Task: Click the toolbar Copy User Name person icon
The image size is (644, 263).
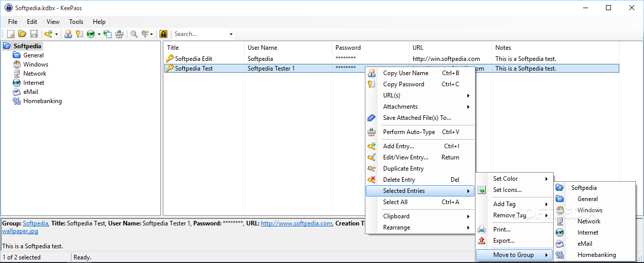Action: pos(68,34)
